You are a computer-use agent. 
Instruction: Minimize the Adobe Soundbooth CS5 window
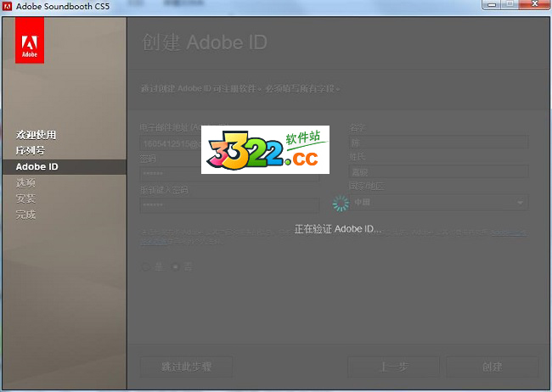pos(492,4)
